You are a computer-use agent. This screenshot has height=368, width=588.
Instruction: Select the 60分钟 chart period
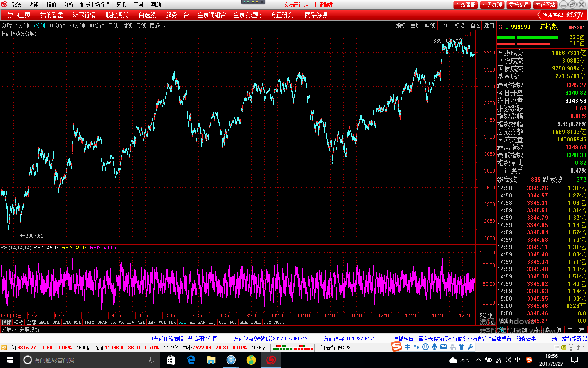click(x=96, y=25)
